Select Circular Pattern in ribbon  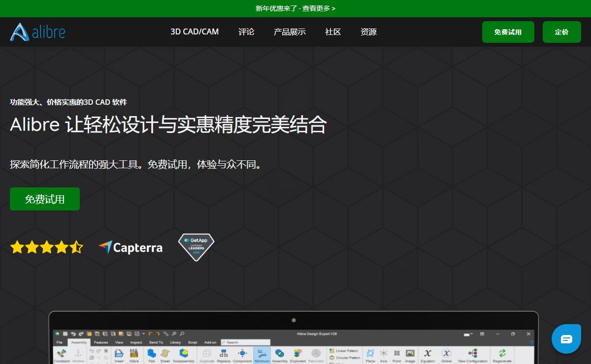tap(344, 358)
